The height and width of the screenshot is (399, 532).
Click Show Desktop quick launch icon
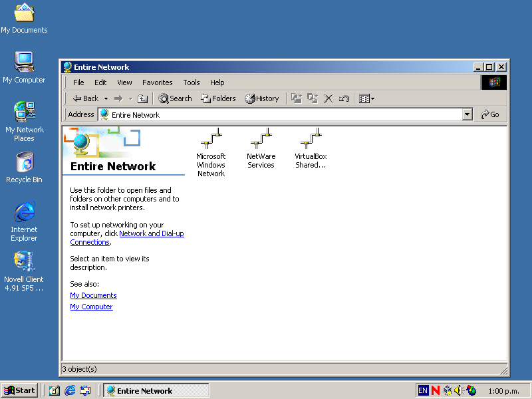55,391
